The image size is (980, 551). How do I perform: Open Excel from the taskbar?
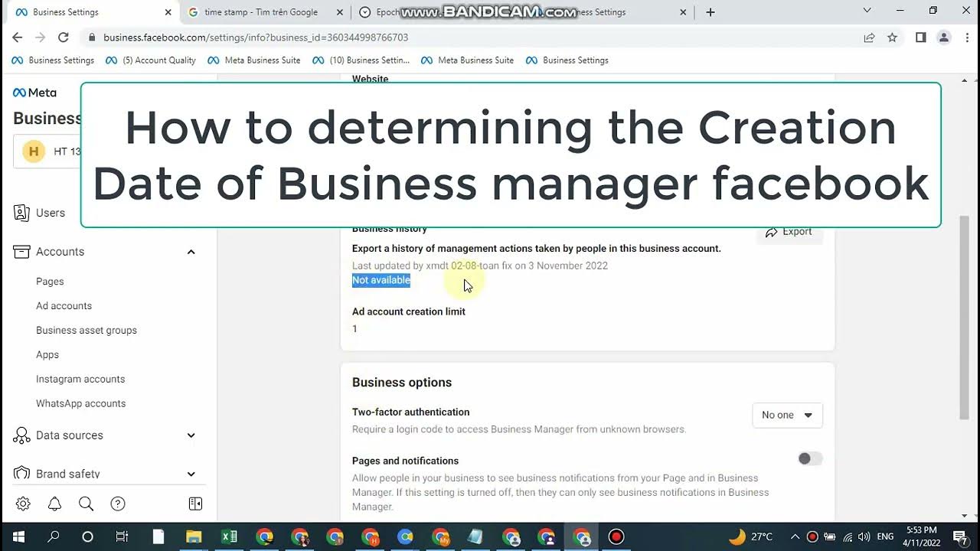tap(229, 536)
